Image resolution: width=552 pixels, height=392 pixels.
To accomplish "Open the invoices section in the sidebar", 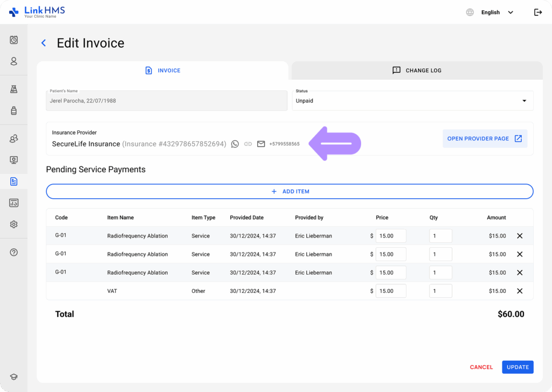I will 14,181.
